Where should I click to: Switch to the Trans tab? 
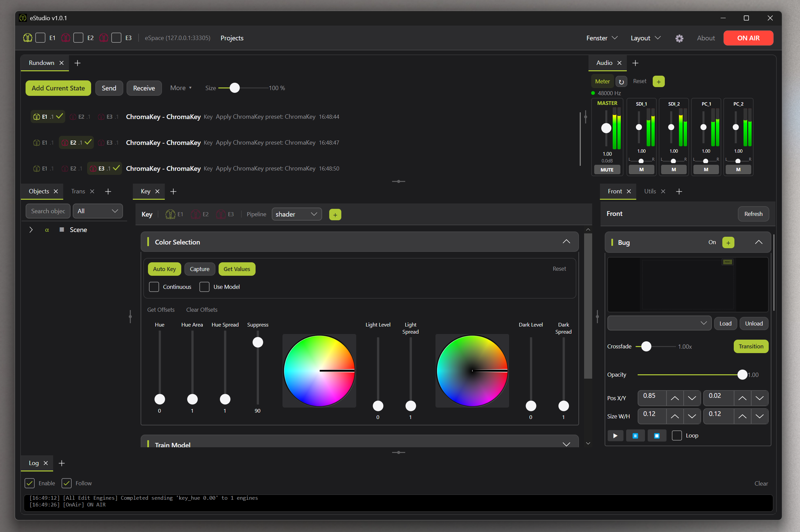coord(78,191)
